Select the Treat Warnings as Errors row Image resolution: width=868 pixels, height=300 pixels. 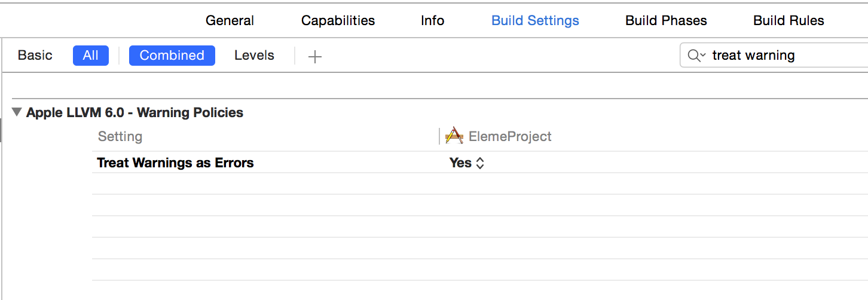coord(175,163)
